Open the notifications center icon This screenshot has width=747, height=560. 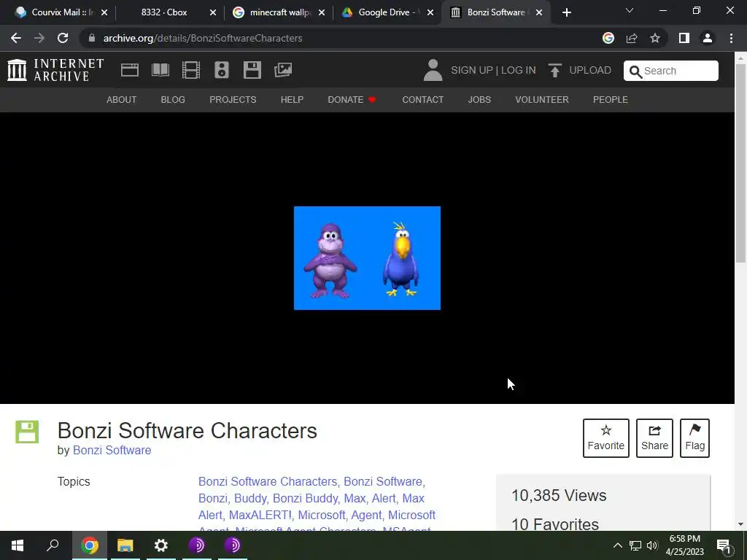point(724,545)
